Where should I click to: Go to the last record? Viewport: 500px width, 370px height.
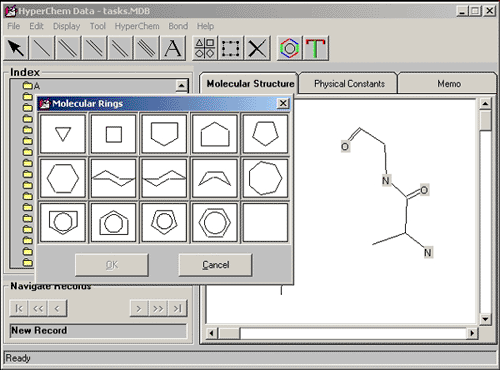pyautogui.click(x=178, y=309)
